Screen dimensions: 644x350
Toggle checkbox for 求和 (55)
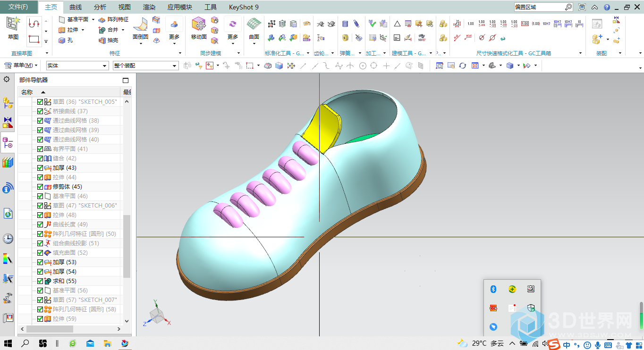40,281
